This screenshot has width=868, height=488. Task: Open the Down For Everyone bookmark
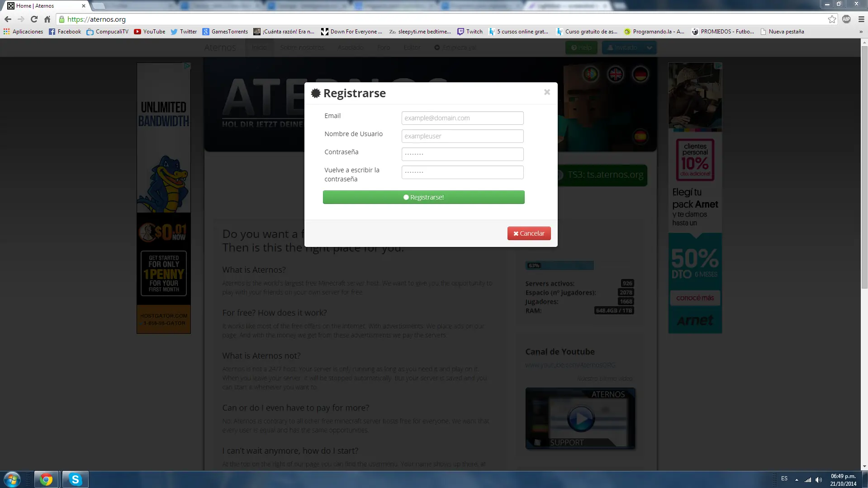click(351, 32)
